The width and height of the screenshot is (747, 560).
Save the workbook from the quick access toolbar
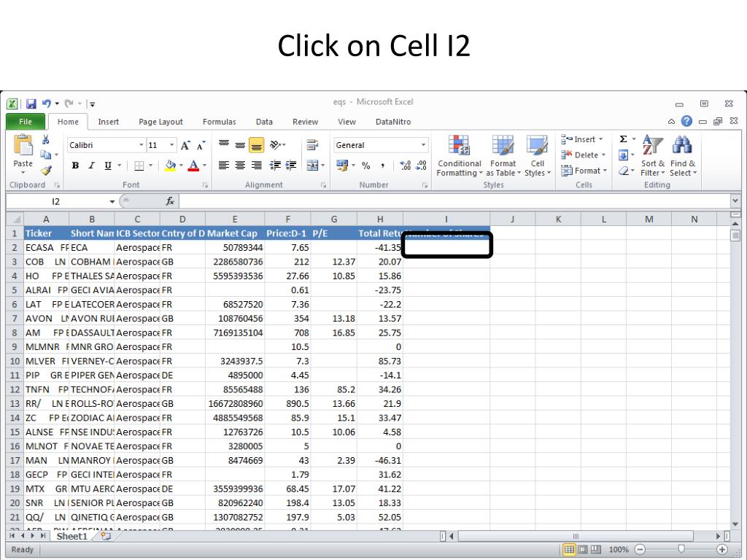tap(31, 104)
